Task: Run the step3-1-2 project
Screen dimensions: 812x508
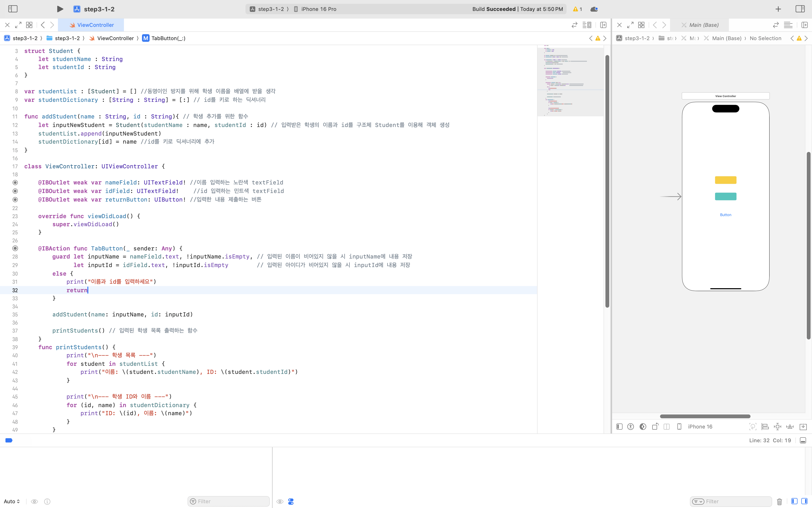Action: tap(60, 9)
